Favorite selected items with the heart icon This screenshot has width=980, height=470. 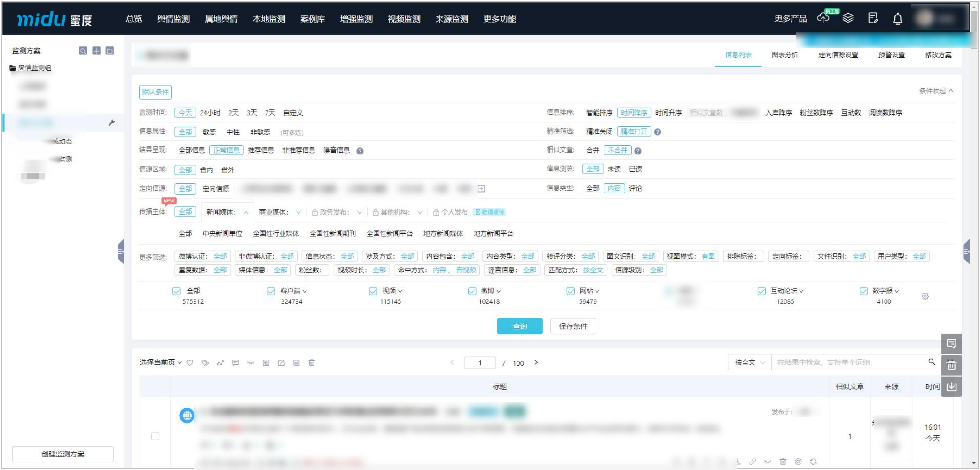click(x=190, y=362)
